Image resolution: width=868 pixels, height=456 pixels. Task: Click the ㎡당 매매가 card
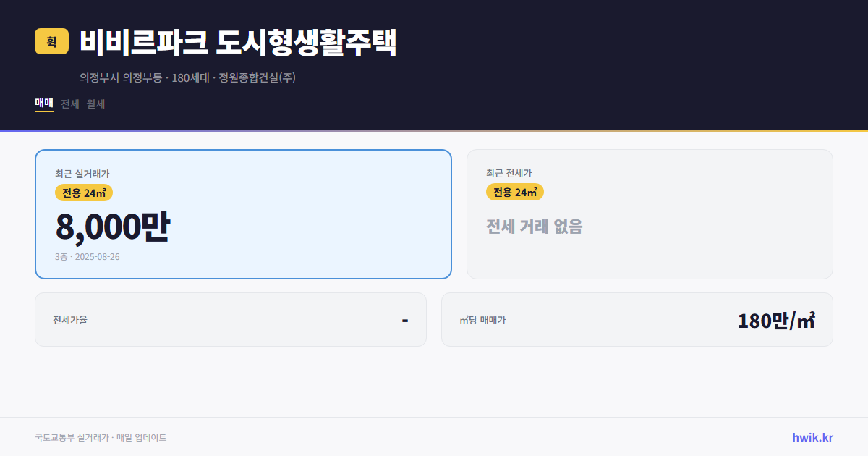pyautogui.click(x=637, y=319)
